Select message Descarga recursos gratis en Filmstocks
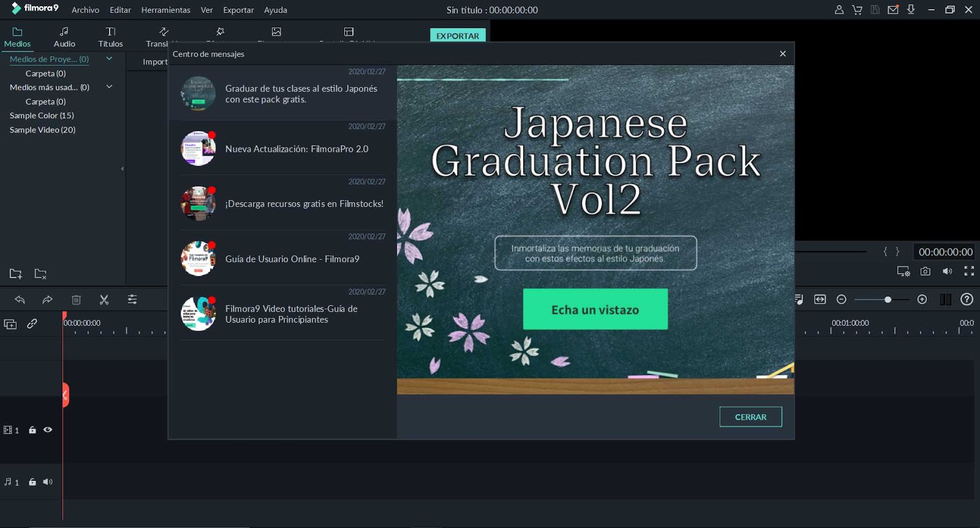The image size is (980, 528). click(282, 203)
